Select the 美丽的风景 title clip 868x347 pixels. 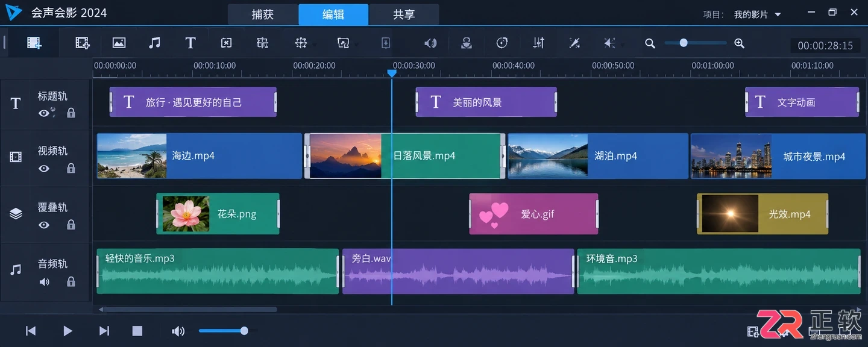point(486,102)
